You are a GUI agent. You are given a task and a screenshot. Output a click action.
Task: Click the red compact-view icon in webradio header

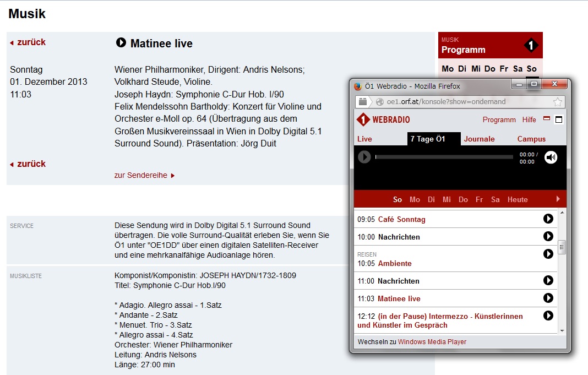click(547, 118)
